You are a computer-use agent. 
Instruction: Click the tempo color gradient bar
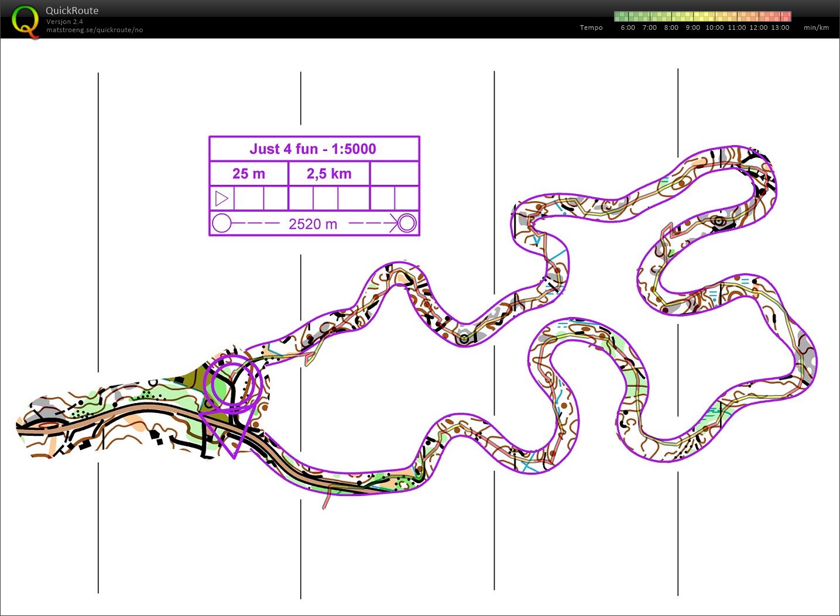click(702, 16)
